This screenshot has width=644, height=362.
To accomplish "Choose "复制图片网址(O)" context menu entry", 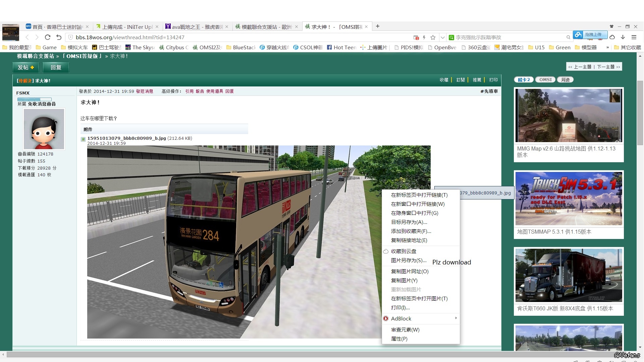I will (410, 271).
